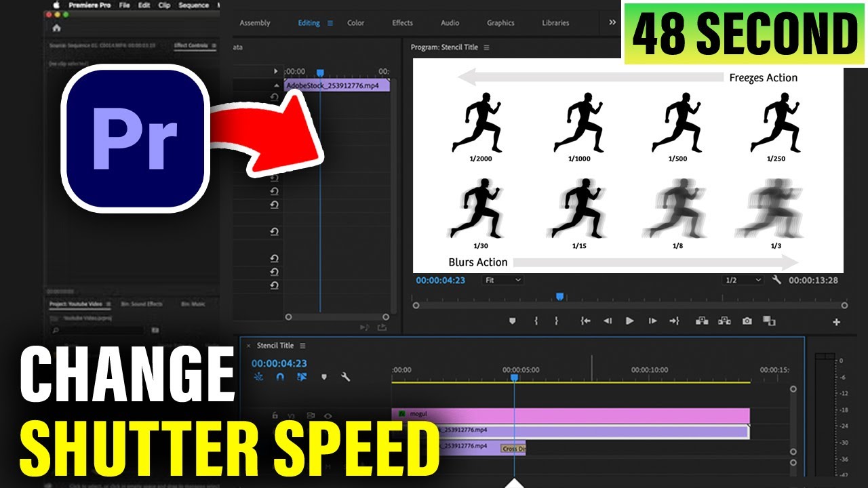
Task: Open the Fit zoom level dropdown
Action: (502, 280)
